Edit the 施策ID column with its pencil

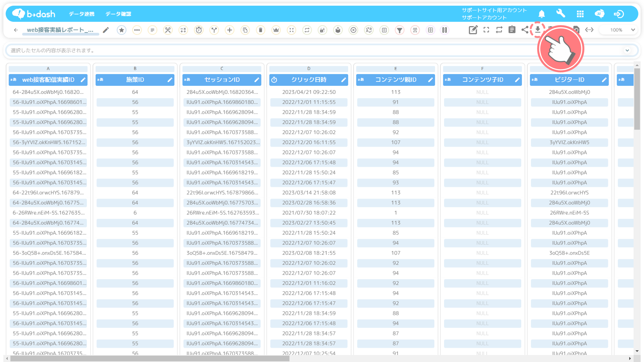click(x=170, y=80)
